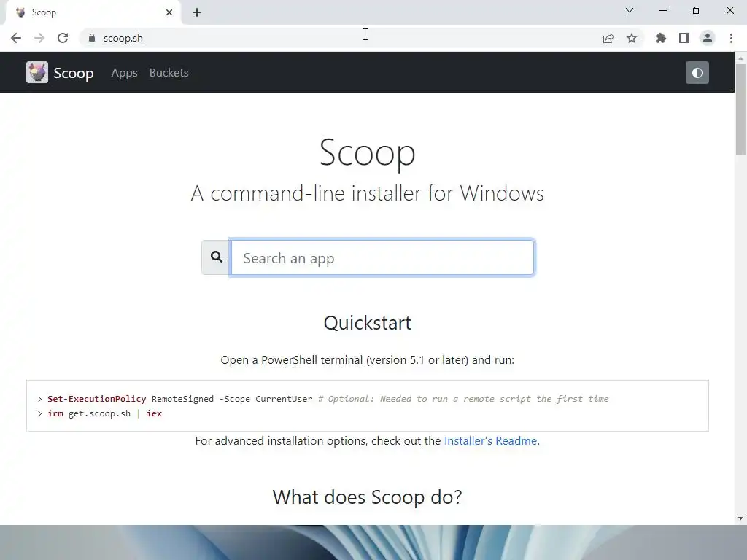Click the Quickstart heading
Screen dimensions: 747x560
tap(368, 323)
